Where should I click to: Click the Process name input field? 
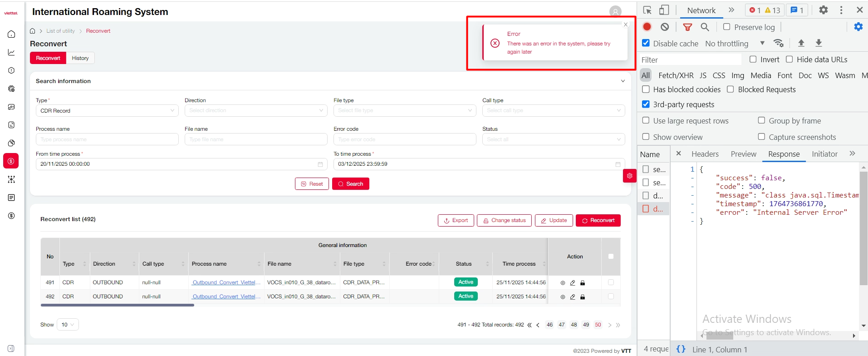[x=107, y=139]
